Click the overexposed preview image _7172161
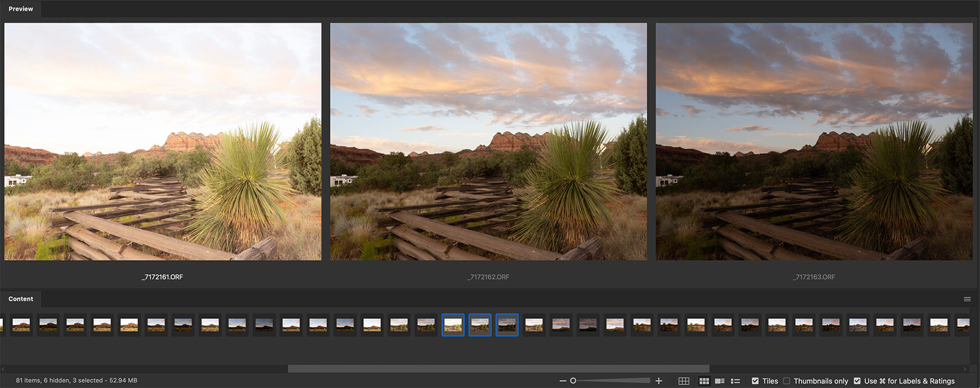This screenshot has height=388, width=980. coord(162,141)
